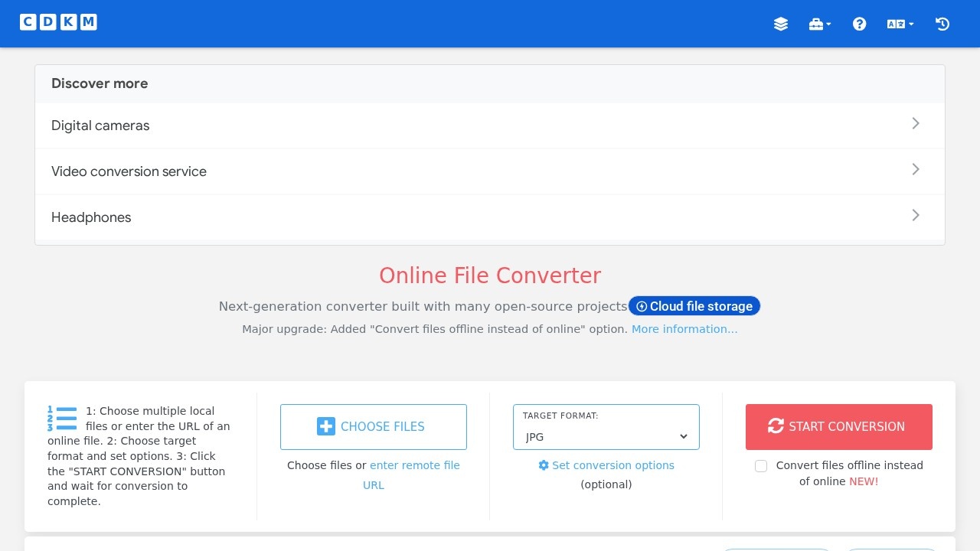Open the Set conversion options link
This screenshot has width=980, height=551.
coord(612,465)
